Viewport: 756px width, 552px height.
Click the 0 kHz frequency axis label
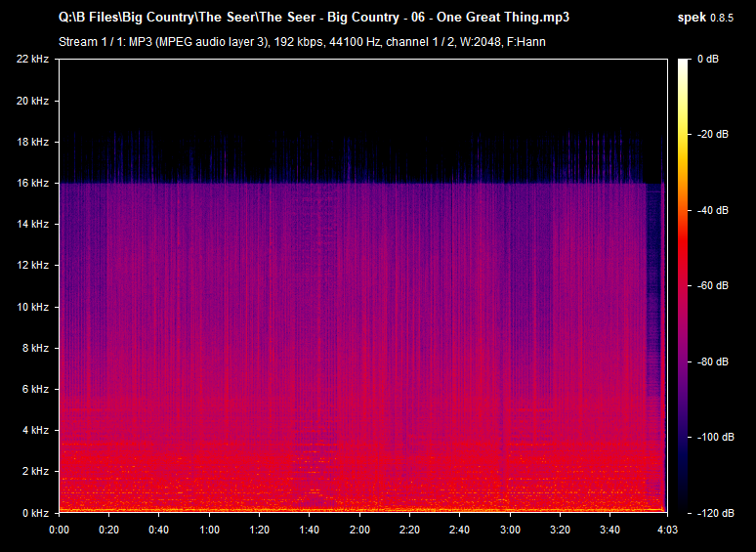click(x=35, y=512)
